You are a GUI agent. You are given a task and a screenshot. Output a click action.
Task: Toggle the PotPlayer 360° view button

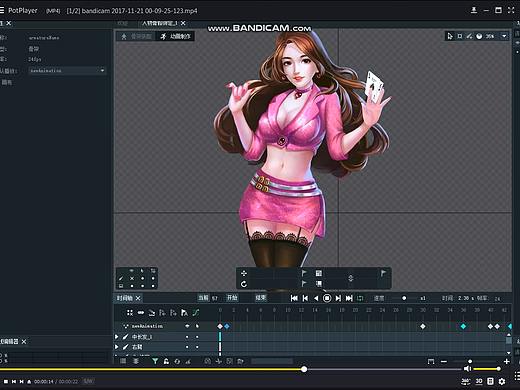coord(466,381)
